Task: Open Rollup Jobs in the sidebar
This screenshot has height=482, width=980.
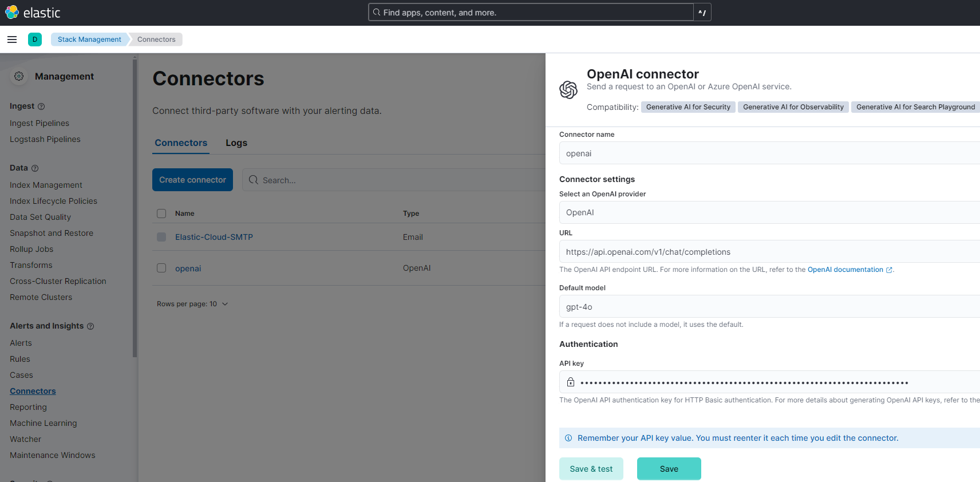Action: click(x=31, y=249)
